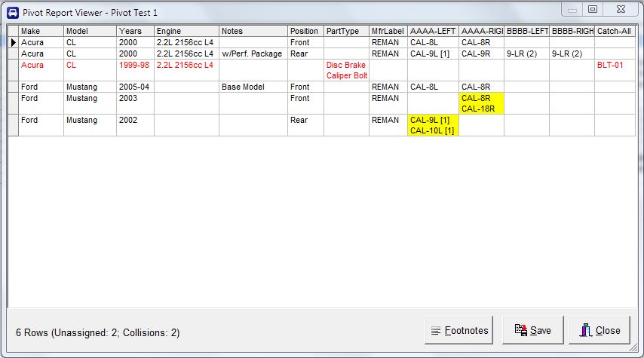
Task: Select the yellow CAL-9L CAL-10L collision cell
Action: (x=432, y=125)
